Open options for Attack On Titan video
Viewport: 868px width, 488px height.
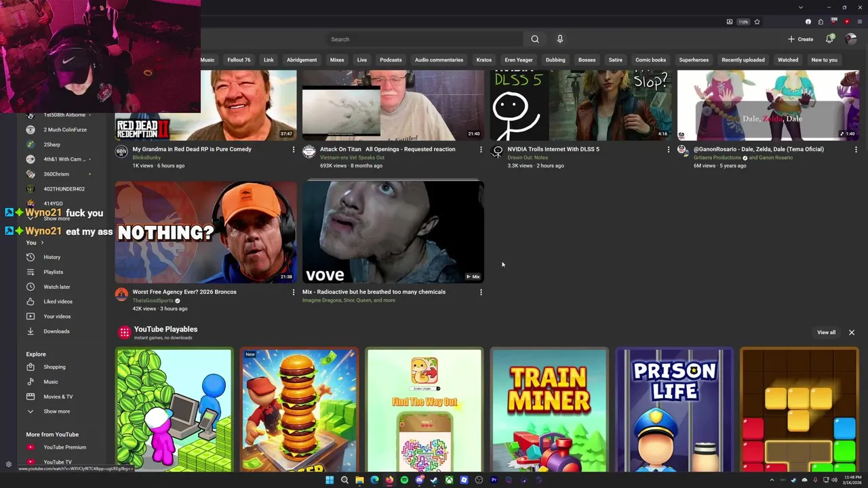point(481,149)
